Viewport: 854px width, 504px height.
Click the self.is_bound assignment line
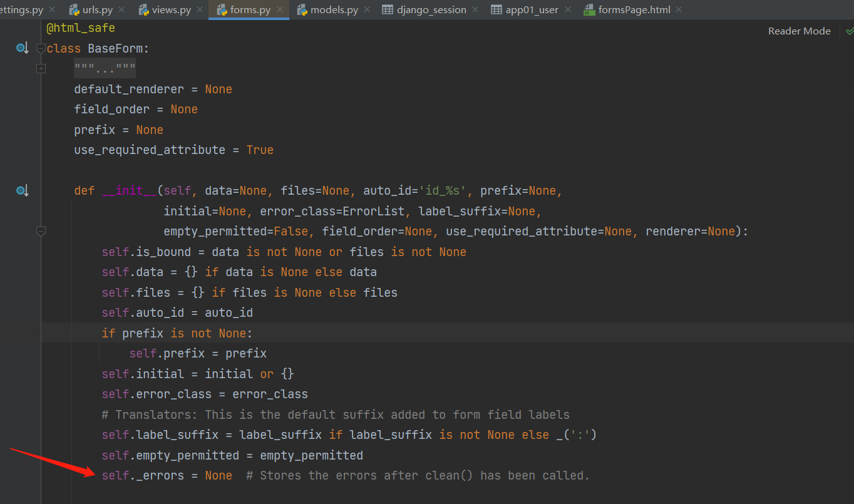click(284, 252)
